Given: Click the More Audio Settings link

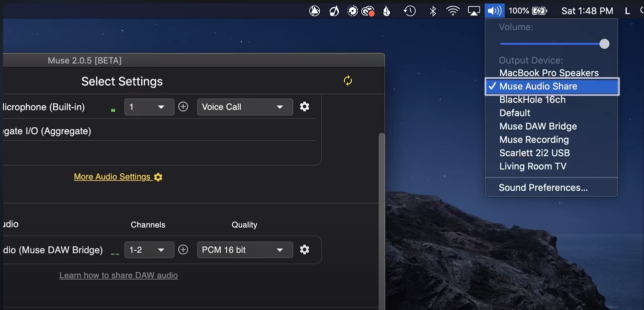Looking at the screenshot, I should coord(118,176).
